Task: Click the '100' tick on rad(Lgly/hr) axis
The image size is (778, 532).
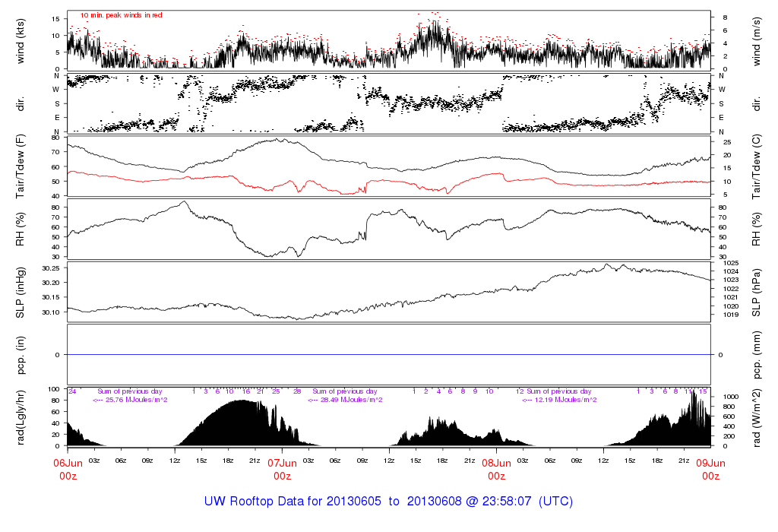Action: tap(54, 389)
